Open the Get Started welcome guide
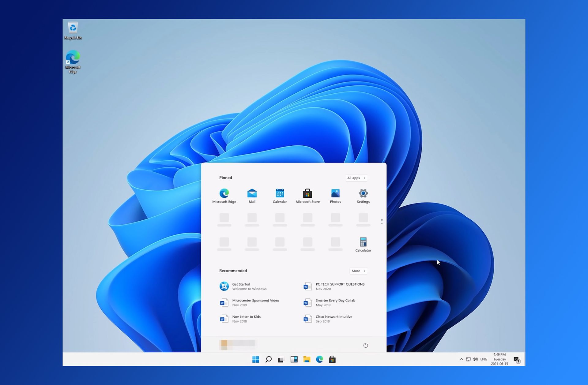Image resolution: width=588 pixels, height=385 pixels. click(x=245, y=286)
